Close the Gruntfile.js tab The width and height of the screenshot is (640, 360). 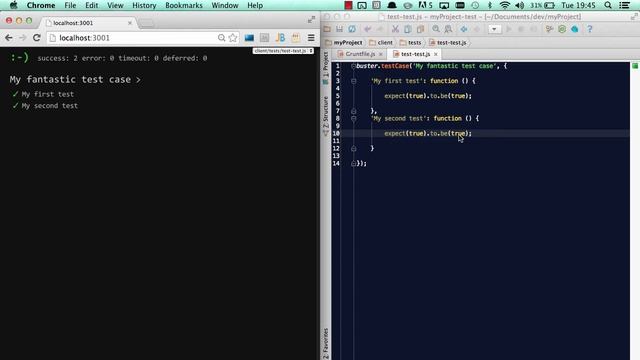click(381, 54)
